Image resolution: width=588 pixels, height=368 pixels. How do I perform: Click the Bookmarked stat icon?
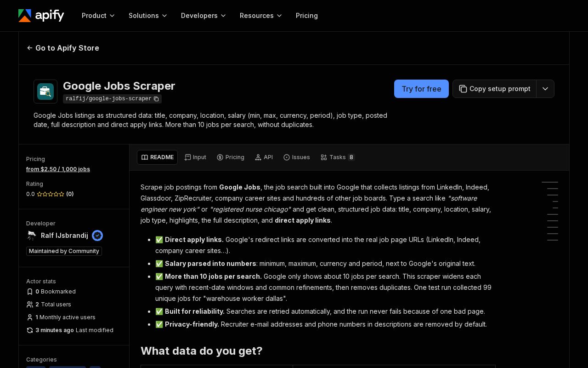tap(30, 292)
